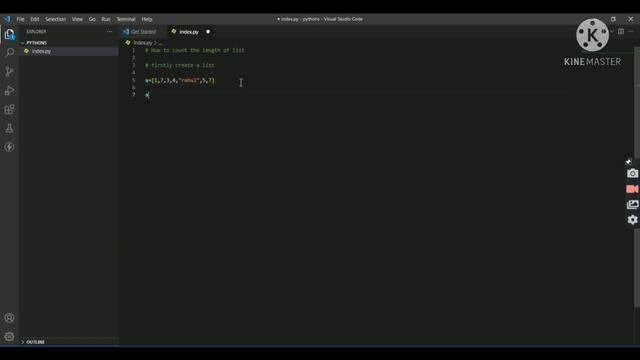
Task: Open the Run and Debug view
Action: (9, 91)
